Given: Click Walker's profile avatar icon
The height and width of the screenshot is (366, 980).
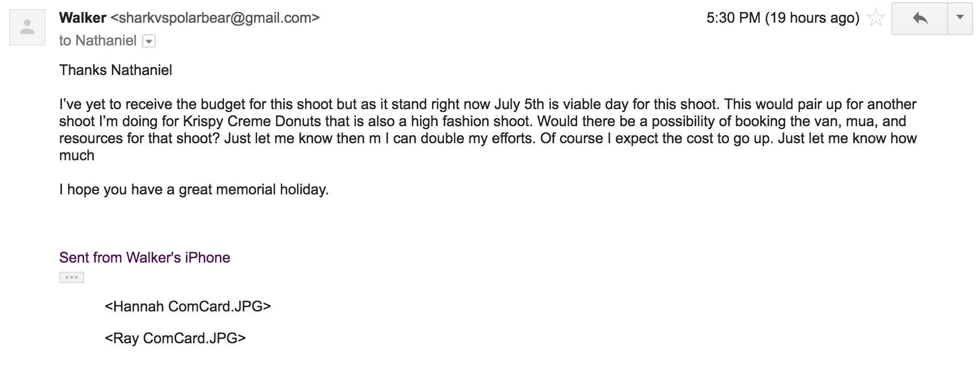Looking at the screenshot, I should (x=27, y=27).
